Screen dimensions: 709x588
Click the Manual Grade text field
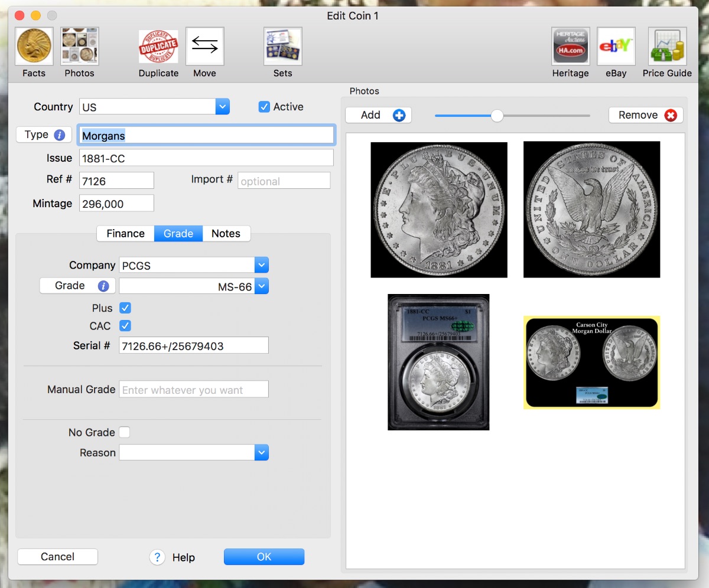coord(194,390)
